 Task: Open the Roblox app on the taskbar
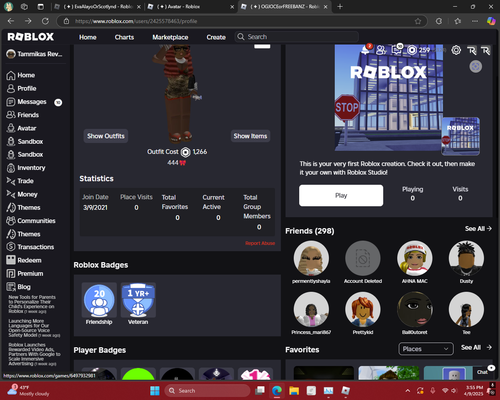(x=346, y=391)
